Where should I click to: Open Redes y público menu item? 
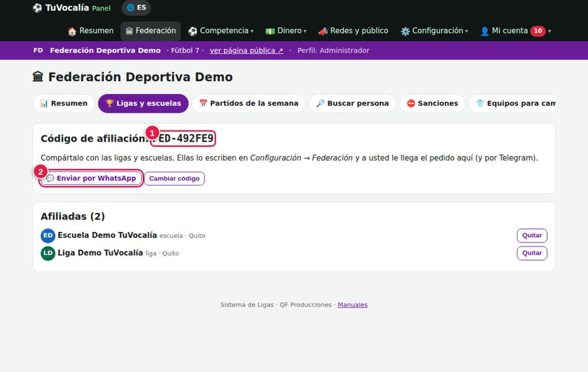point(353,31)
